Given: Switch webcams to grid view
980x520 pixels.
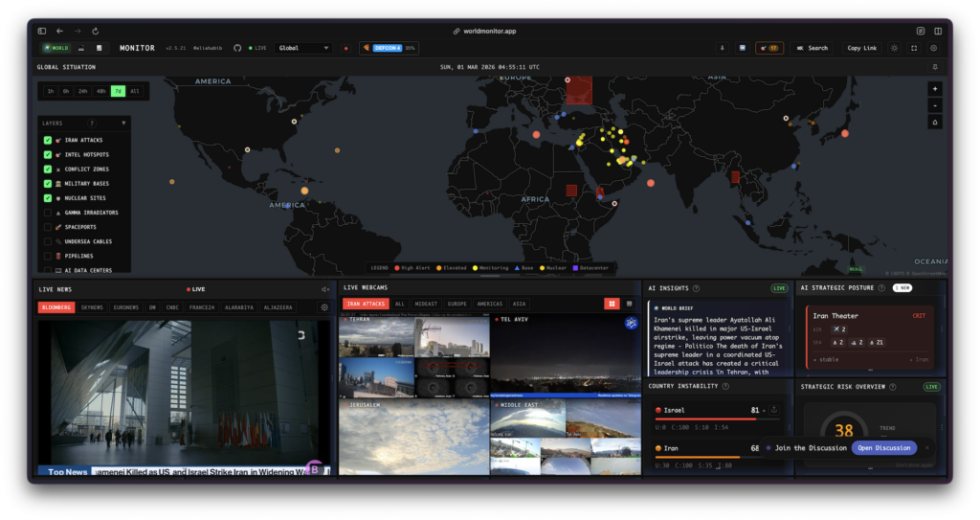Looking at the screenshot, I should [x=612, y=304].
